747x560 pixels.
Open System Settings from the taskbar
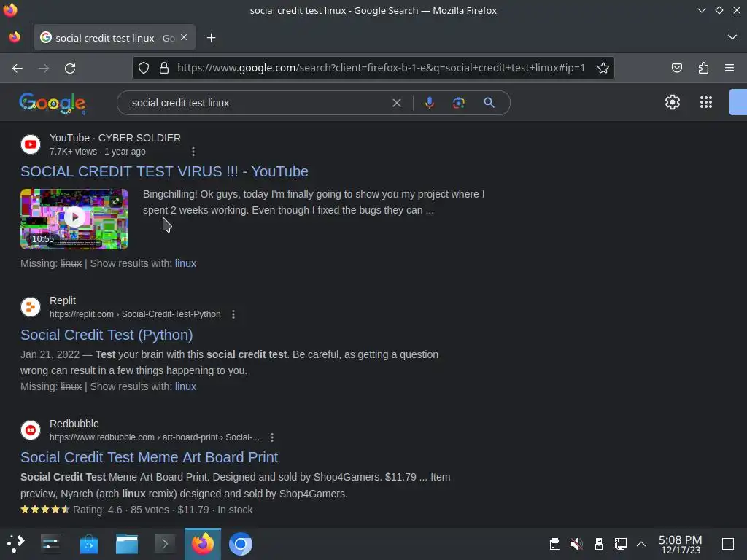51,543
